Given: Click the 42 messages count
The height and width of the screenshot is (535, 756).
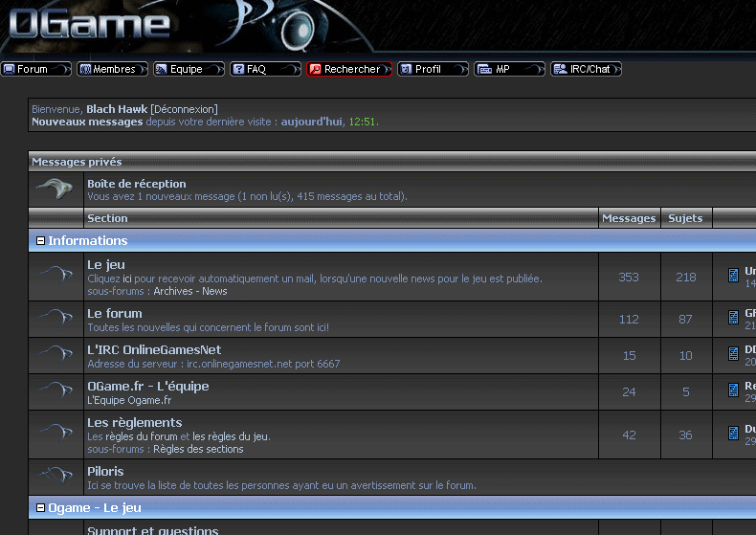Looking at the screenshot, I should [629, 435].
